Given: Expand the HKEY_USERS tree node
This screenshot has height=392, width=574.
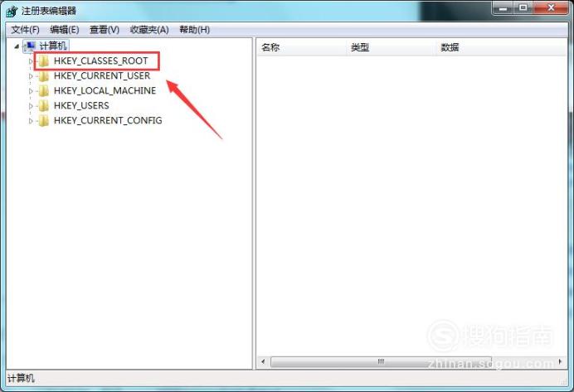Looking at the screenshot, I should click(31, 106).
